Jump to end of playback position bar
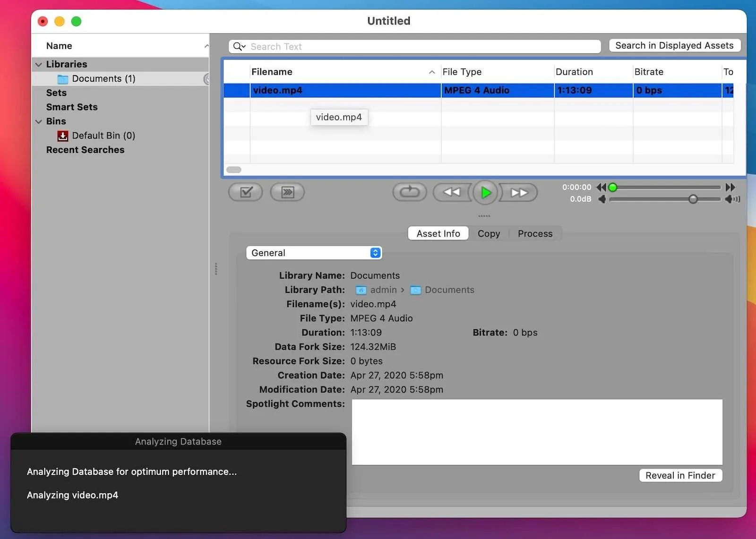 point(730,188)
